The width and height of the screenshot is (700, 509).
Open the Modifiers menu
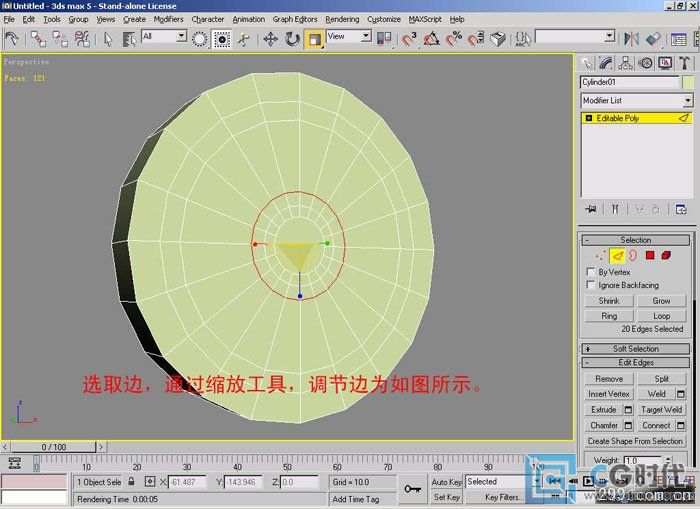[168, 19]
